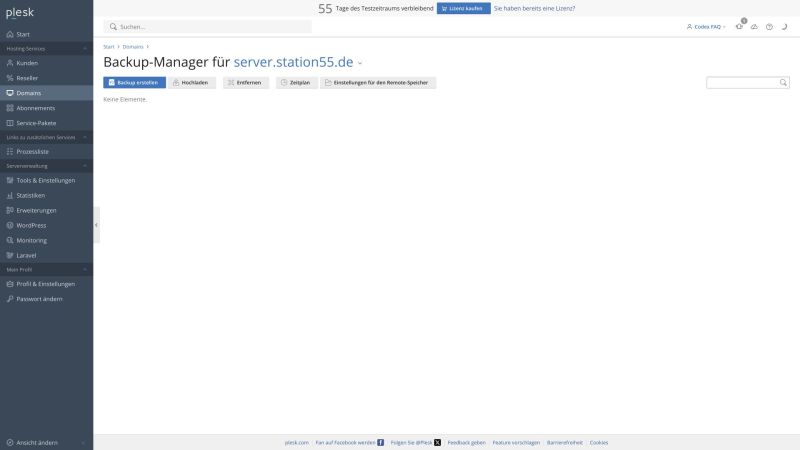800x450 pixels.
Task: Collapse the Mein Profil sidebar section
Action: point(85,269)
